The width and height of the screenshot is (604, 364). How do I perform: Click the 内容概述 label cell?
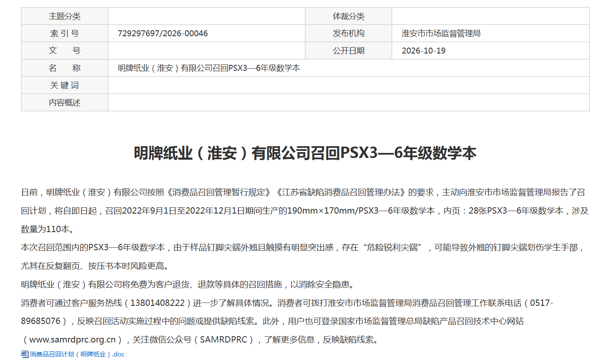click(64, 102)
